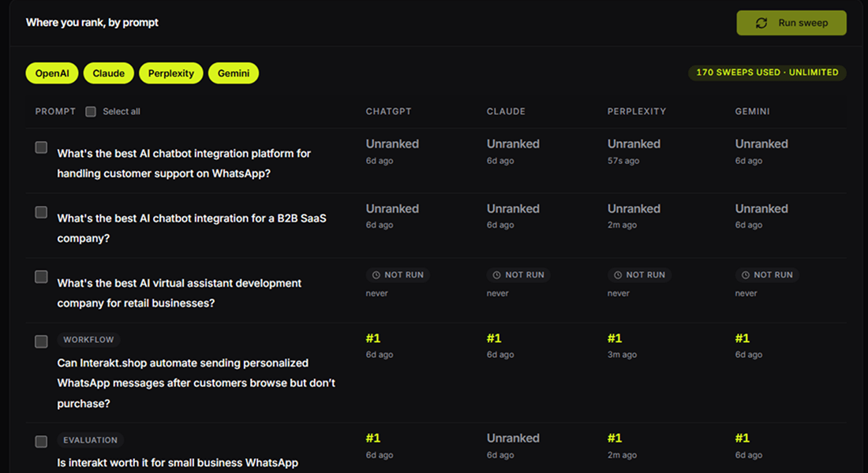
Task: Click Claude Unranked for WhatsApp support prompt
Action: pyautogui.click(x=513, y=143)
